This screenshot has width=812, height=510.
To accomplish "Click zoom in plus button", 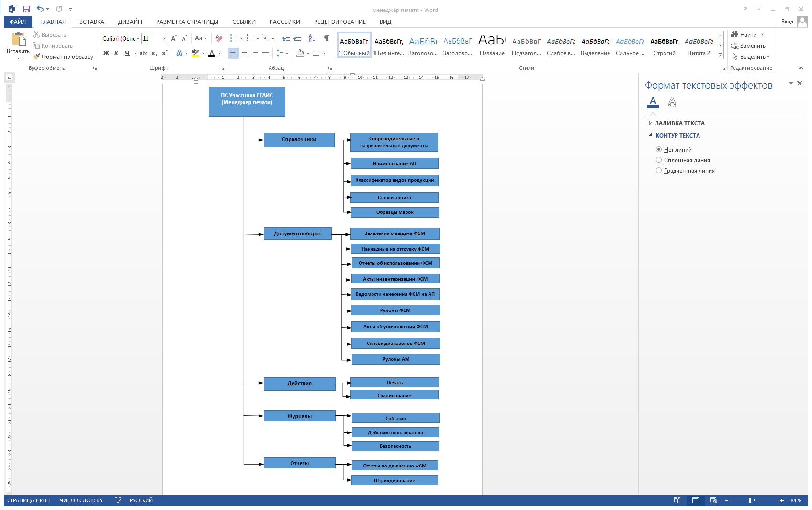I will (x=782, y=500).
